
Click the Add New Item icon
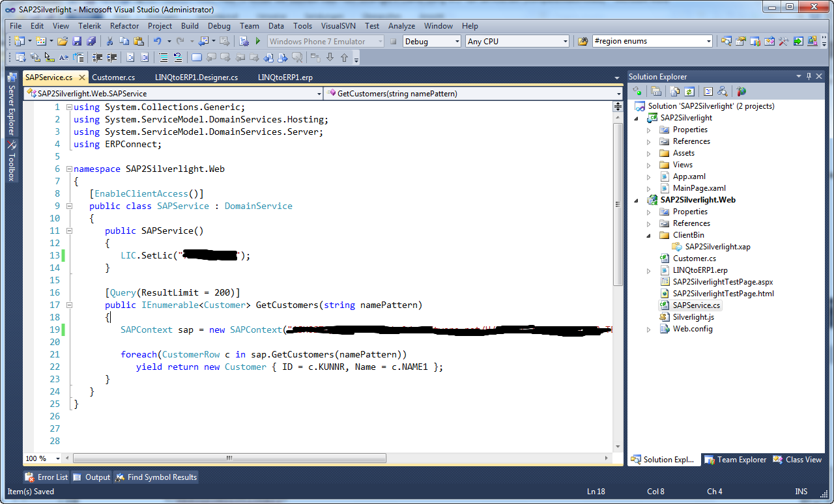tap(41, 41)
